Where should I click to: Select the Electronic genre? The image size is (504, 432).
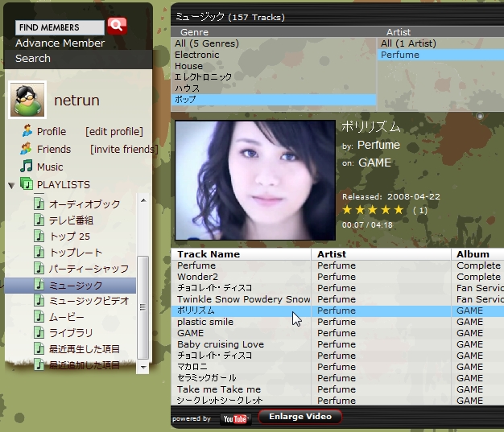point(274,55)
